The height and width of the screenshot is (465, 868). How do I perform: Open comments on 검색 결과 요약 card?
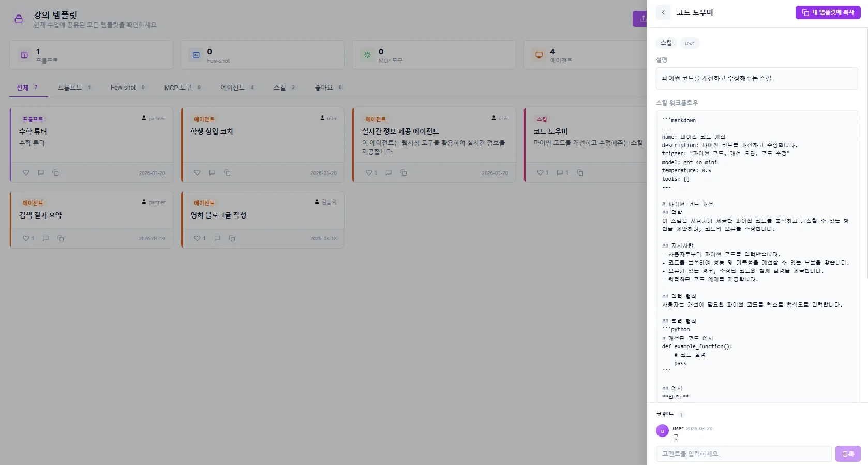click(46, 238)
